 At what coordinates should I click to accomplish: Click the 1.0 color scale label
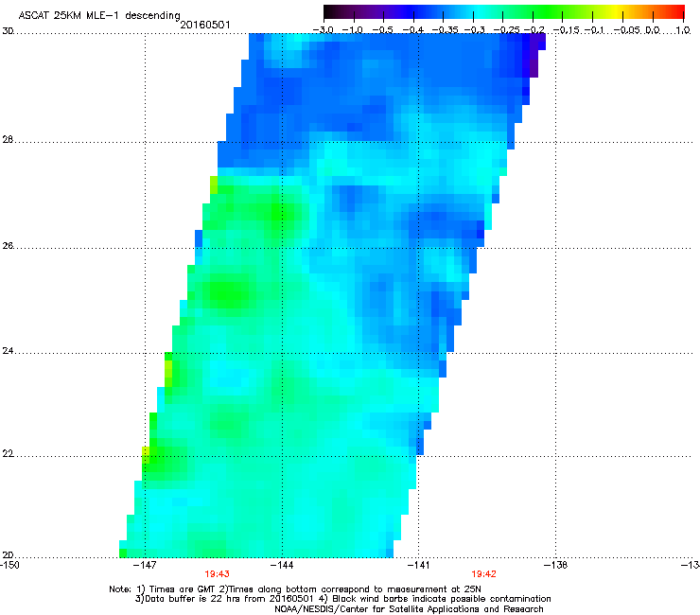pos(683,30)
